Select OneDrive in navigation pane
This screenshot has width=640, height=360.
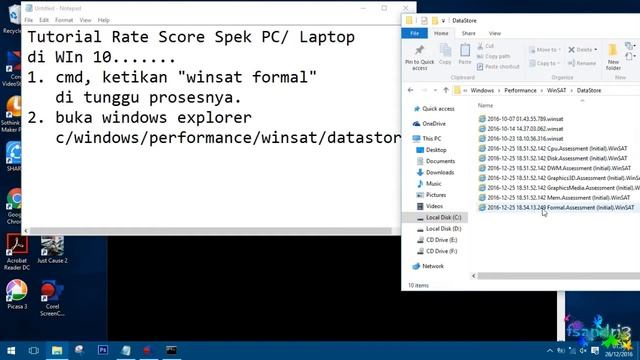pyautogui.click(x=429, y=124)
